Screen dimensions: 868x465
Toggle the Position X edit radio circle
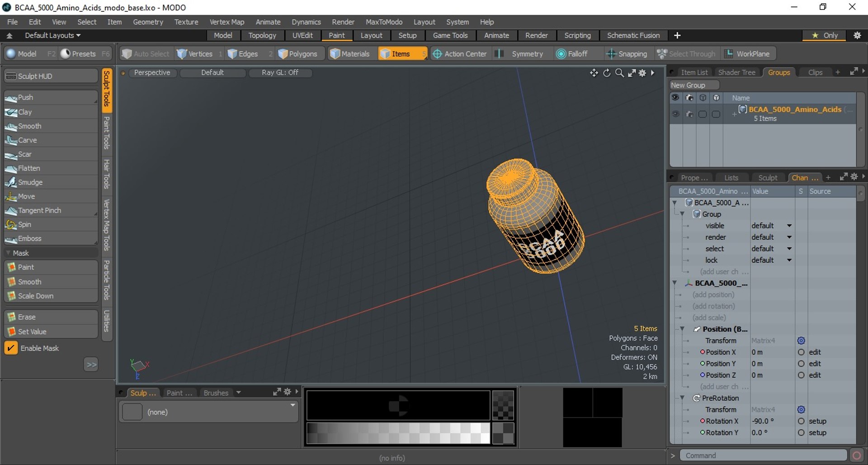[x=801, y=352]
